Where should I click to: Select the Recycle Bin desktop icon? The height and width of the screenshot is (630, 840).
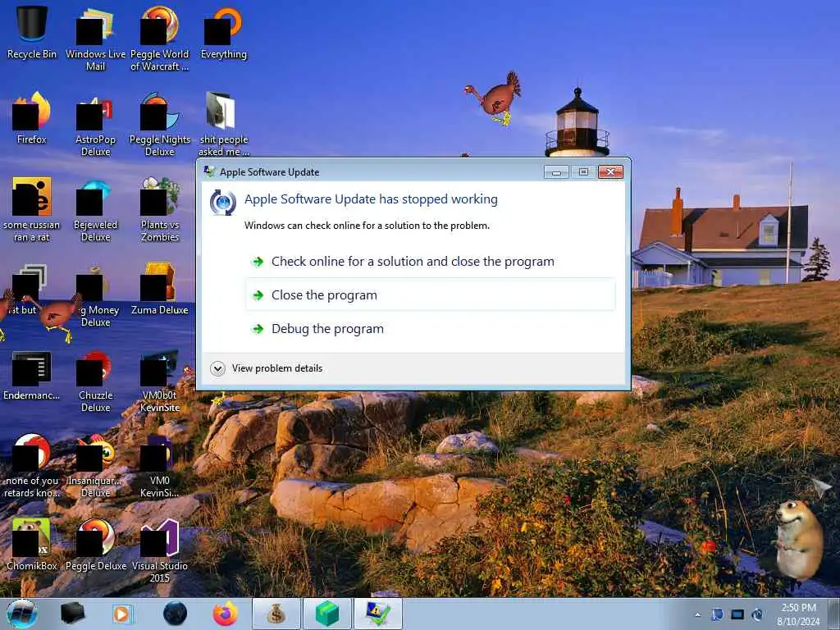click(x=32, y=32)
